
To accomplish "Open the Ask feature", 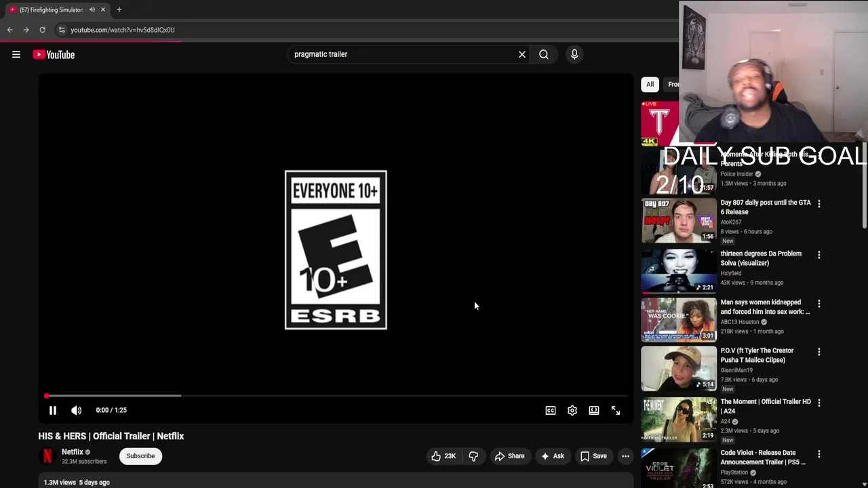I will (552, 456).
